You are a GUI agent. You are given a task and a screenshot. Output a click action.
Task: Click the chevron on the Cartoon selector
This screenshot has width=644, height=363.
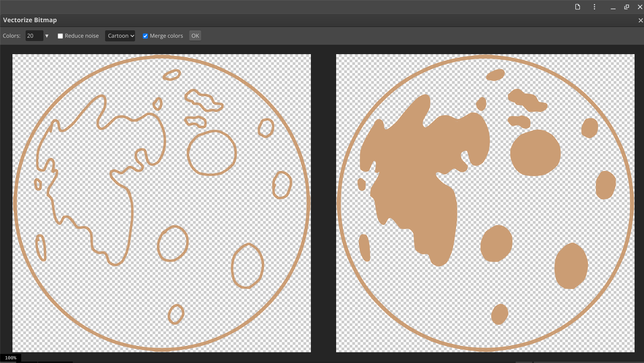click(131, 36)
